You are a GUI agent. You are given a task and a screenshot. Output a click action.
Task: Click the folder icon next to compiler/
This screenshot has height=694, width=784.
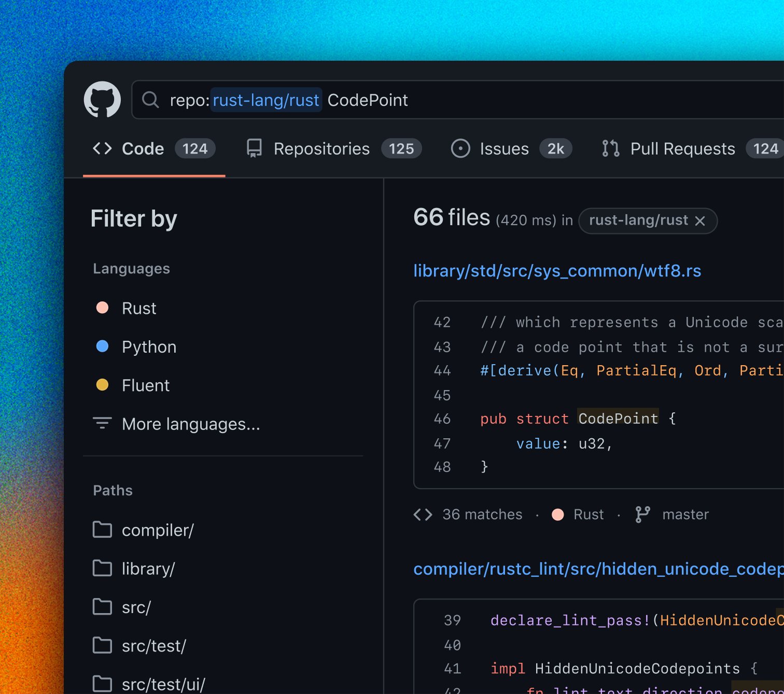[102, 530]
